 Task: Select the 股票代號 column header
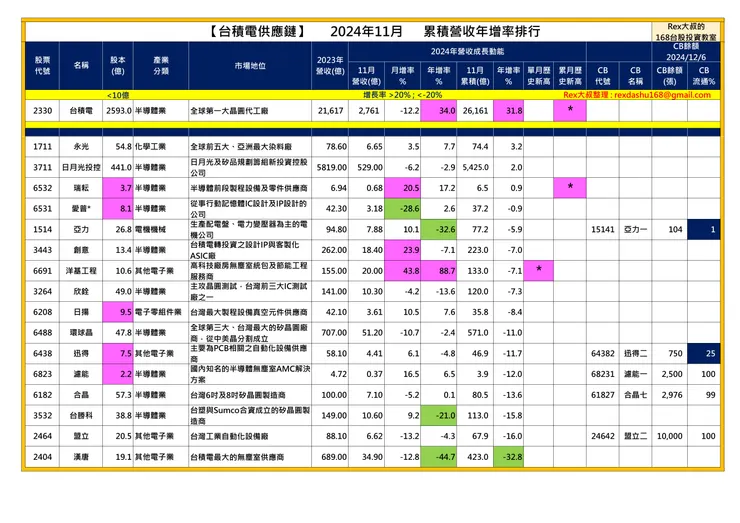point(42,66)
